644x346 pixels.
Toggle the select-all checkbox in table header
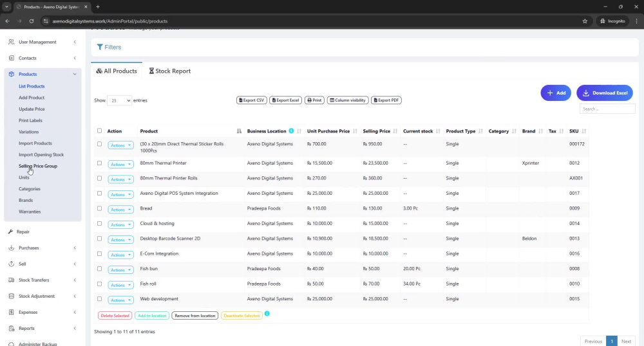click(99, 131)
